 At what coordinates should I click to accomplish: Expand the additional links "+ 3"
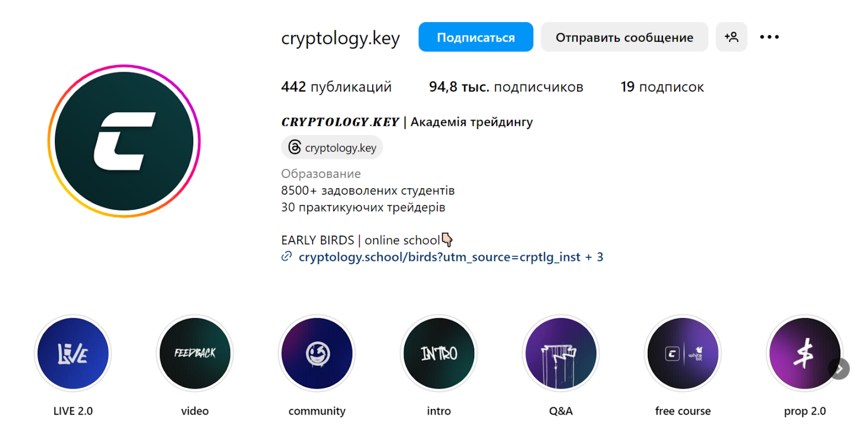tap(595, 257)
